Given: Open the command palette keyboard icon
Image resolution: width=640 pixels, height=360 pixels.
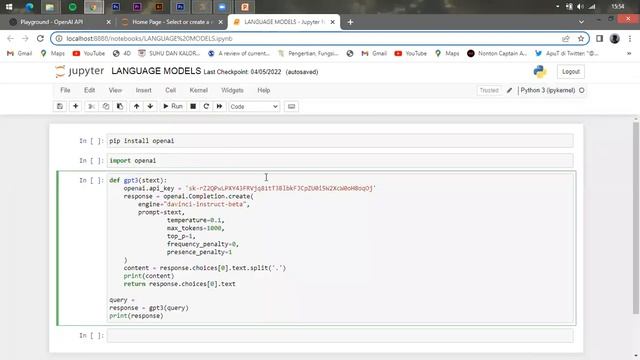Looking at the screenshot, I should [x=291, y=107].
